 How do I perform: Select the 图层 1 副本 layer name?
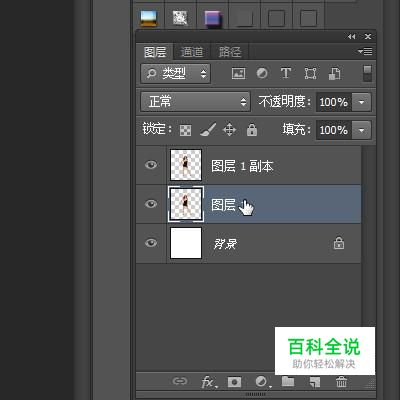coord(242,166)
